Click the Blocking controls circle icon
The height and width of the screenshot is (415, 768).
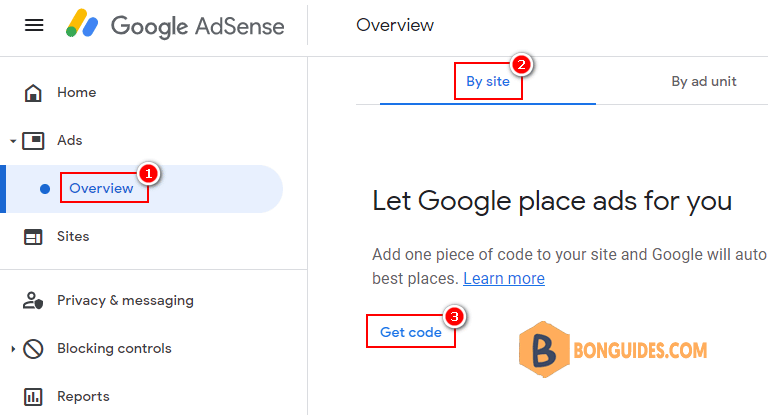point(33,349)
